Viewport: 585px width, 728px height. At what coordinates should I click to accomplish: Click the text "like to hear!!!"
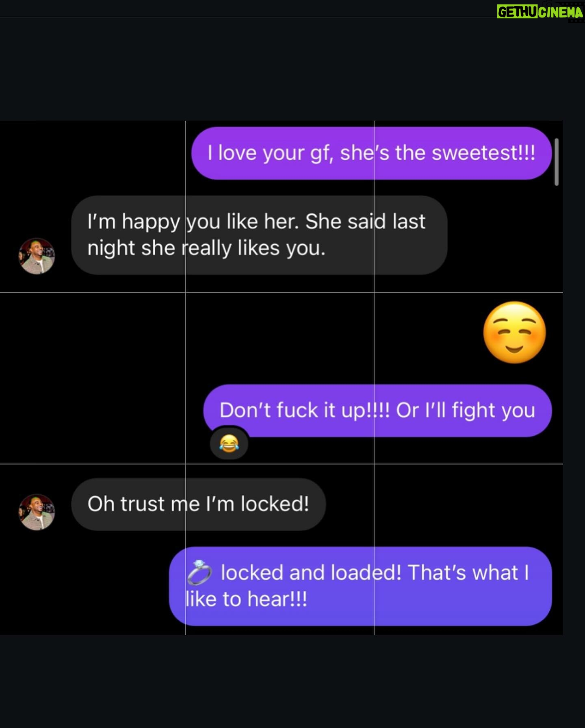pos(246,599)
